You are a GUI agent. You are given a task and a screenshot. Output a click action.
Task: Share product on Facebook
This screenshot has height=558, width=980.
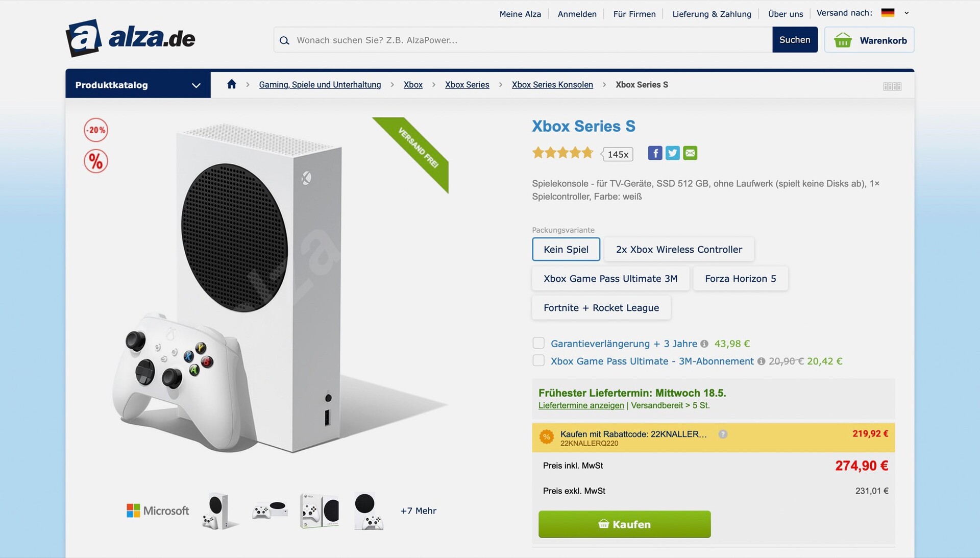pos(655,153)
